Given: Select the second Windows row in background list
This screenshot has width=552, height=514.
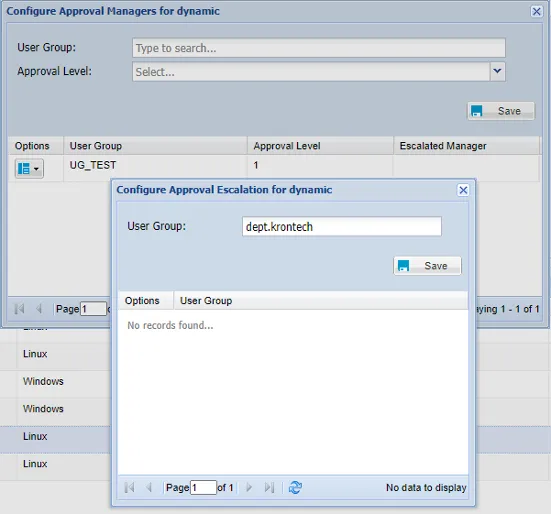Looking at the screenshot, I should [43, 409].
